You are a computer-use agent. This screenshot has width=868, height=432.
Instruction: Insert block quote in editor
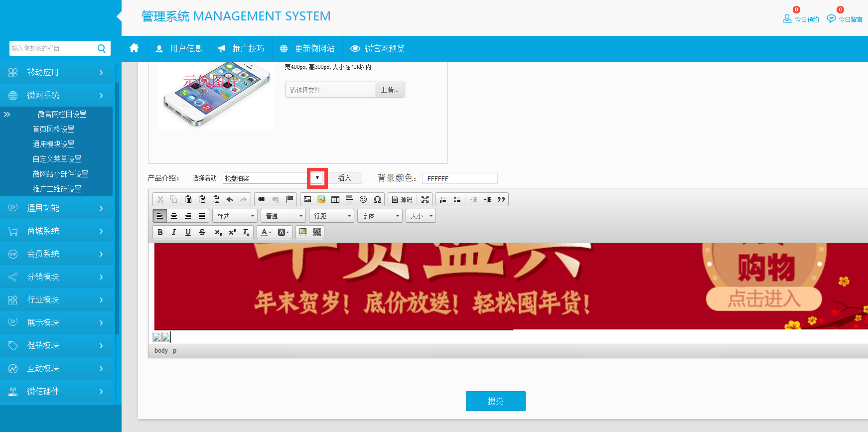coord(501,199)
